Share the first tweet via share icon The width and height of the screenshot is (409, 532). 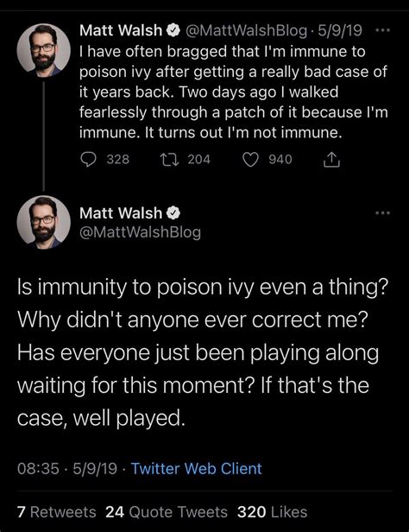(331, 160)
